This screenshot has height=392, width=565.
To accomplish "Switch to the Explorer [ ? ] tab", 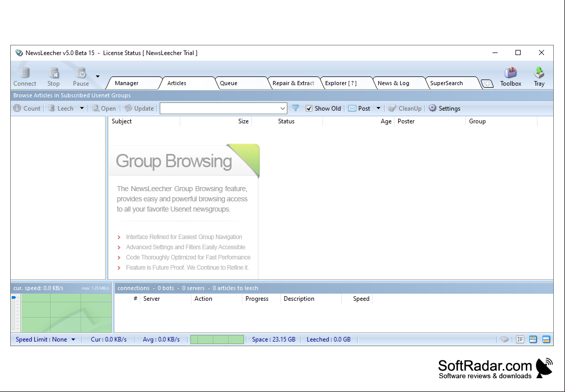I will point(341,83).
